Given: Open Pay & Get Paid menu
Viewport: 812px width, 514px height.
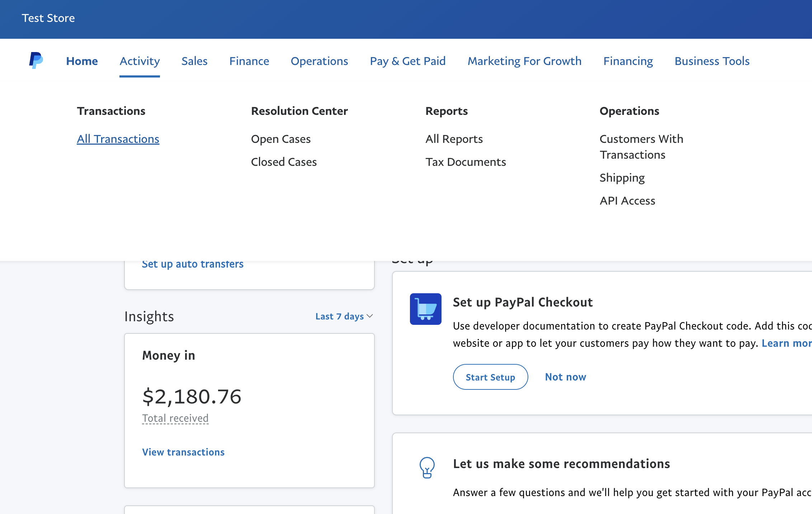Looking at the screenshot, I should point(407,61).
